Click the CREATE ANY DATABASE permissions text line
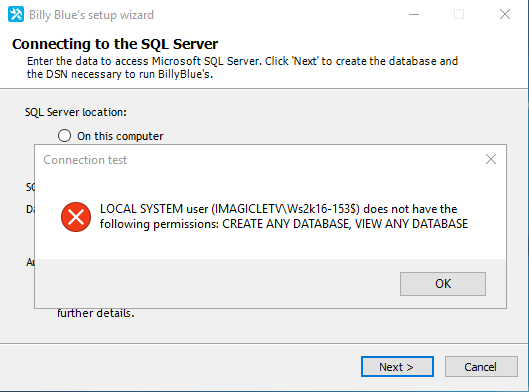The width and height of the screenshot is (529, 392). pyautogui.click(x=284, y=224)
